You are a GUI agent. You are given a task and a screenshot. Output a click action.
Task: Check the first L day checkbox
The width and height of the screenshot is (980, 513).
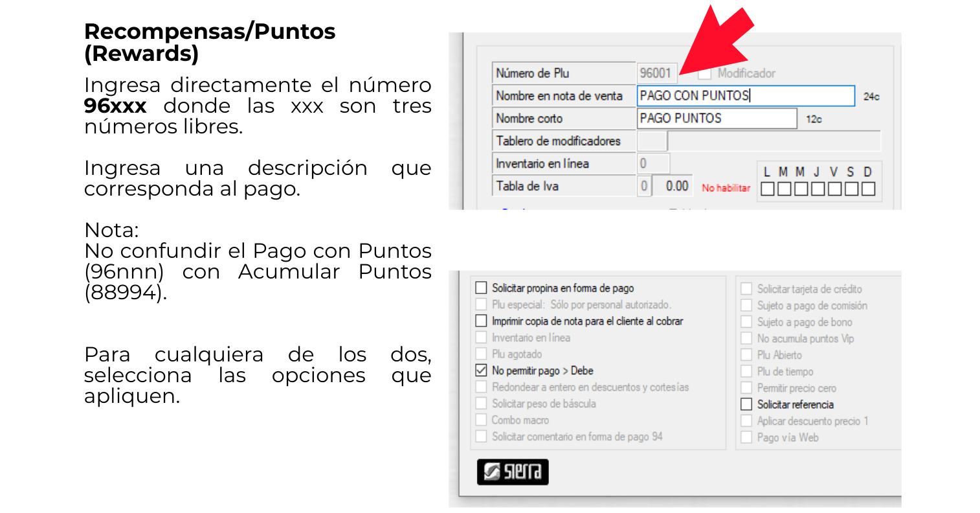(x=767, y=188)
